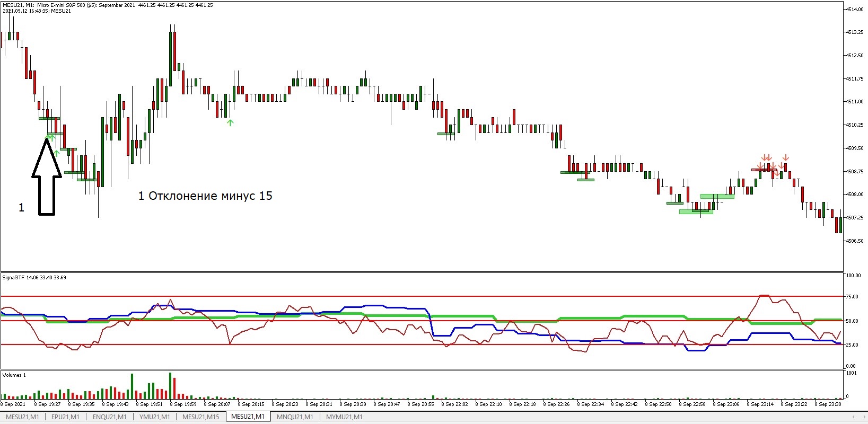The width and height of the screenshot is (868, 424).
Task: Click the 0.00 level on Signal3TF scale
Action: coord(851,366)
